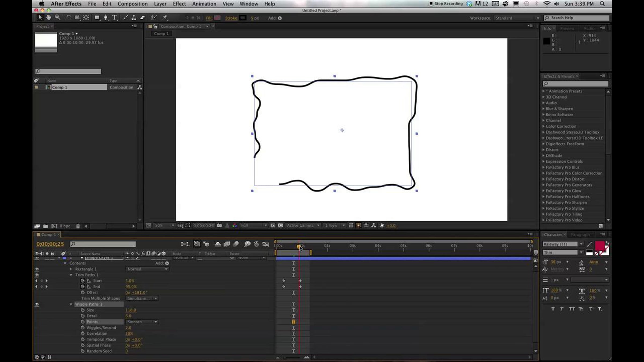Toggle the Start property stopwatch

pos(83,281)
